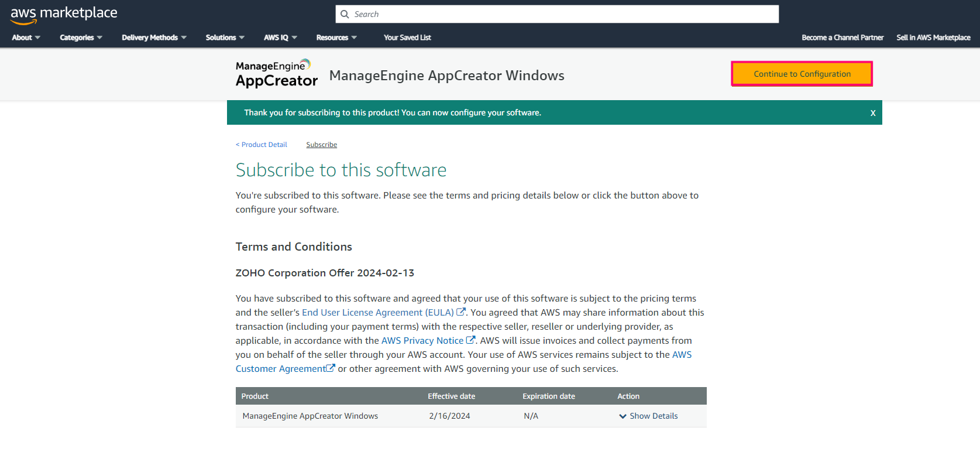Go to Your Saved List
This screenshot has height=455, width=980.
pyautogui.click(x=407, y=37)
